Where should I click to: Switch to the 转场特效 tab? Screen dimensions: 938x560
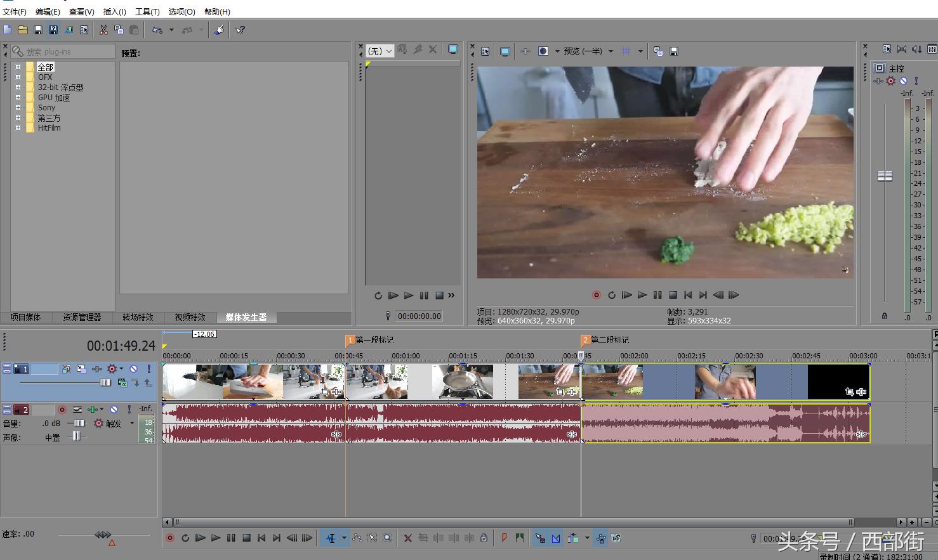click(138, 317)
